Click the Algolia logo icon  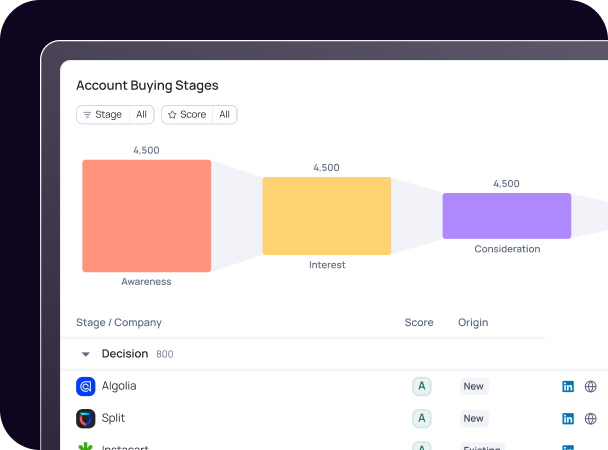[86, 386]
